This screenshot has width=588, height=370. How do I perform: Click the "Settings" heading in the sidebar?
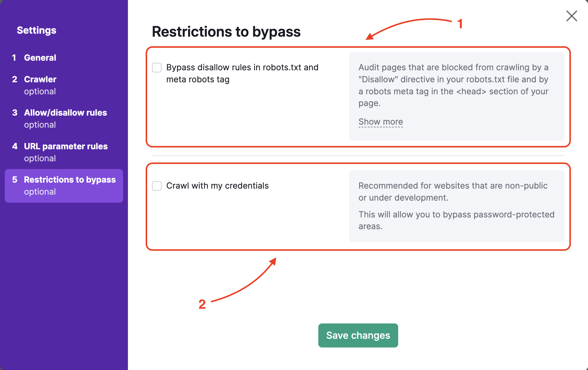tap(36, 30)
